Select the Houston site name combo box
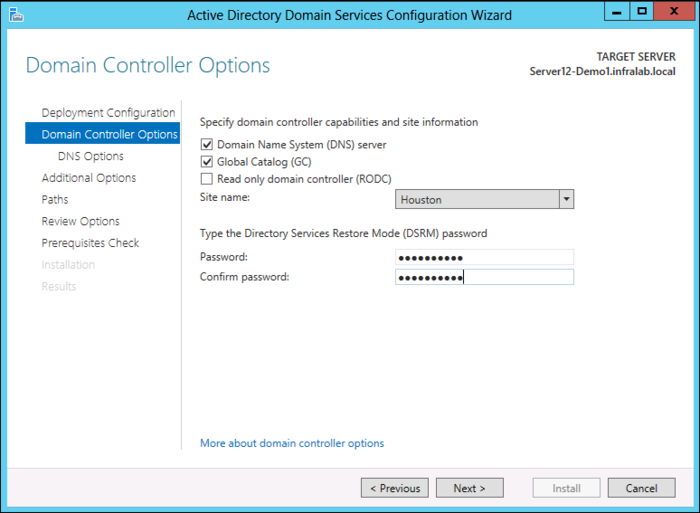 [x=476, y=200]
